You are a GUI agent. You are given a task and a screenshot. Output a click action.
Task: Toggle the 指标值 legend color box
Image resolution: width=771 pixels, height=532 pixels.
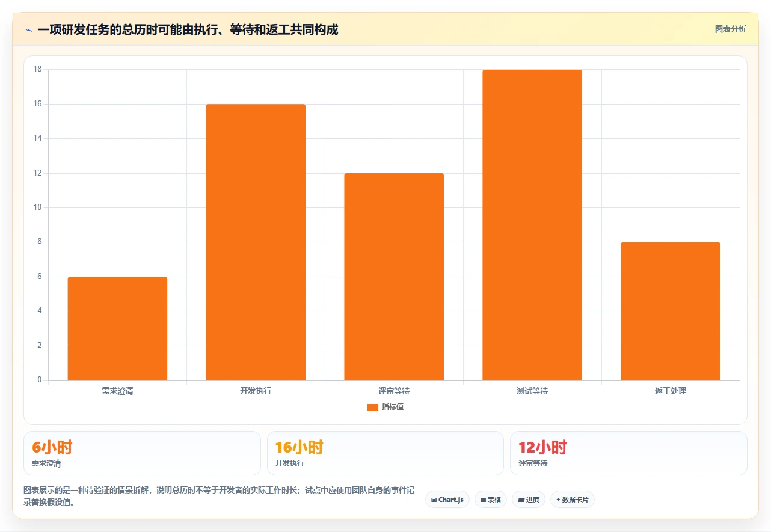point(372,408)
